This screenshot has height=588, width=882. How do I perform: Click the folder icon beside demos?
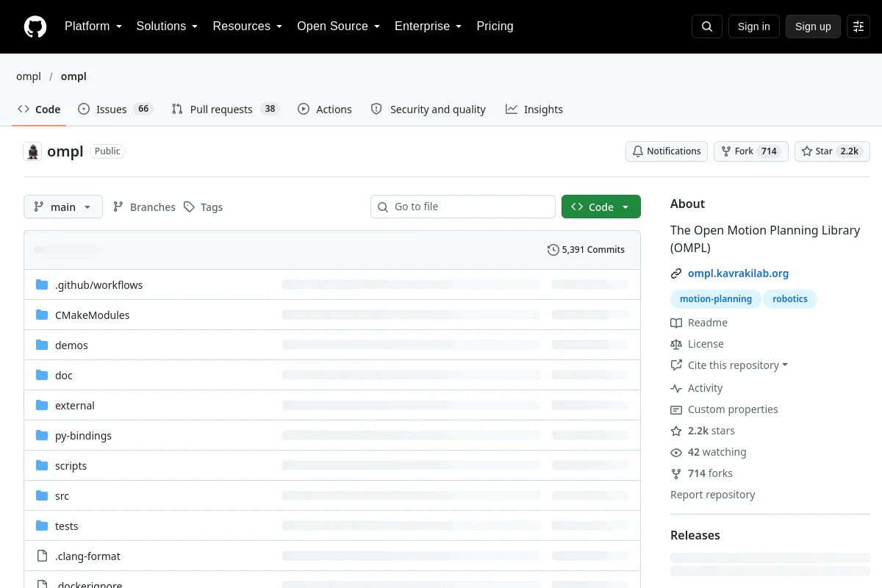tap(42, 345)
